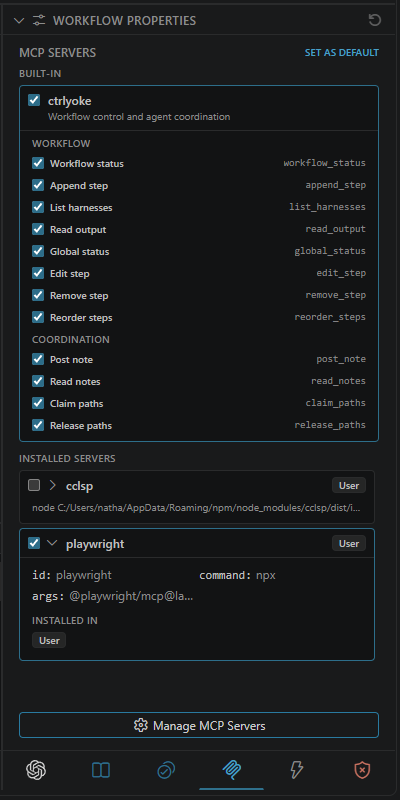Toggle the Reorder steps checkbox
This screenshot has height=800, width=400.
click(38, 317)
